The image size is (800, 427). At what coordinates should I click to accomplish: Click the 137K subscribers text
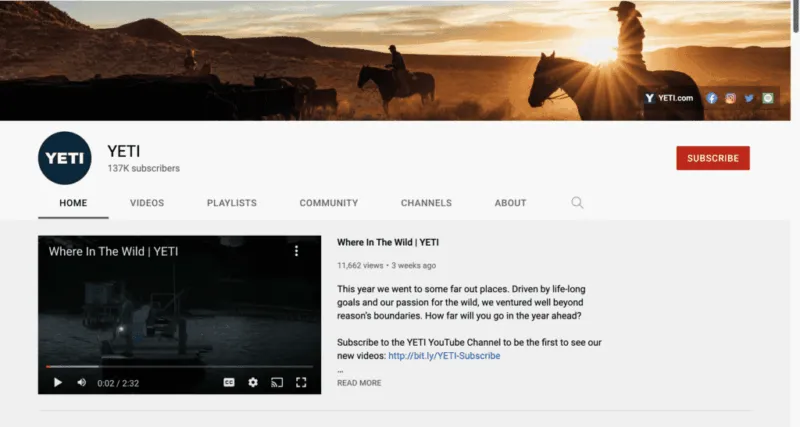[x=143, y=168]
